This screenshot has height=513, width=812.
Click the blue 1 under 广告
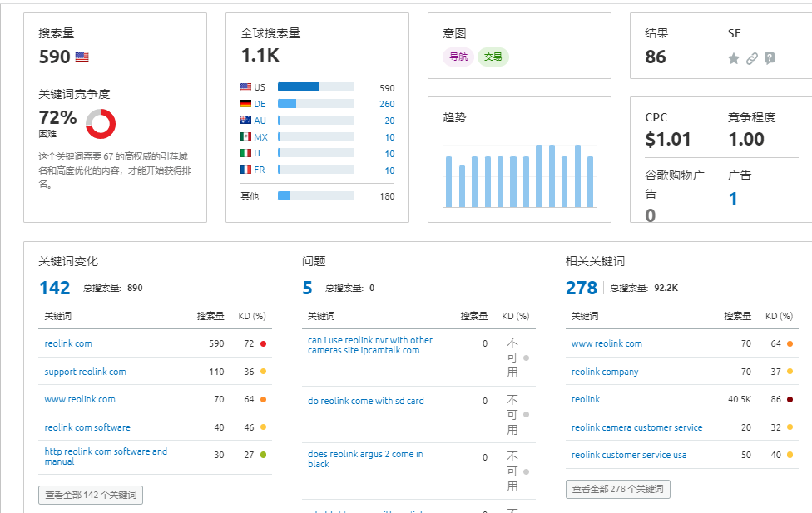(733, 199)
